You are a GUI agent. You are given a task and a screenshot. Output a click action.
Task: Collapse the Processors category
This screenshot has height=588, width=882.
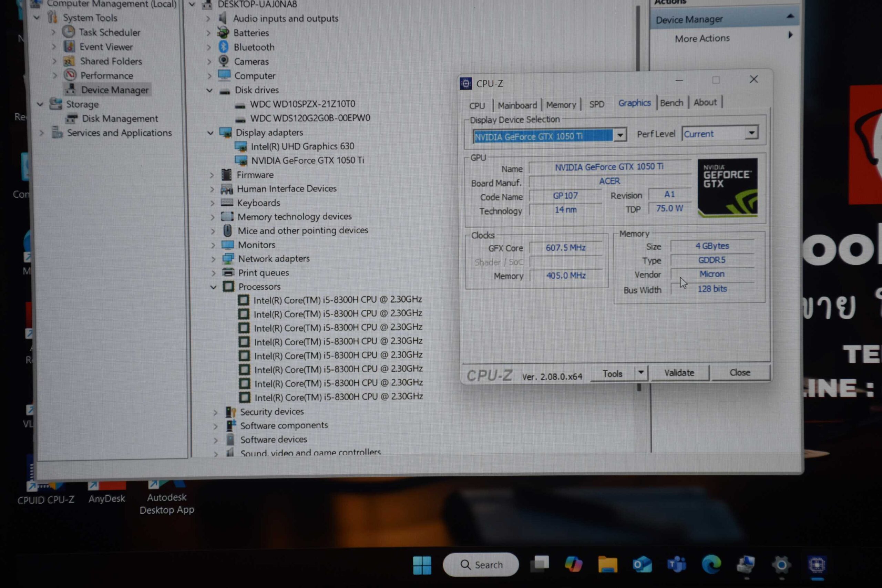(x=213, y=287)
